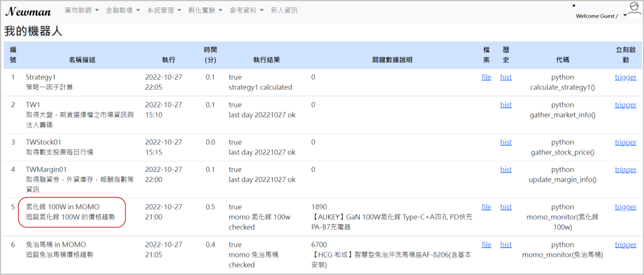The width and height of the screenshot is (644, 275).
Task: Go to the 新人資訊 page
Action: 284,11
